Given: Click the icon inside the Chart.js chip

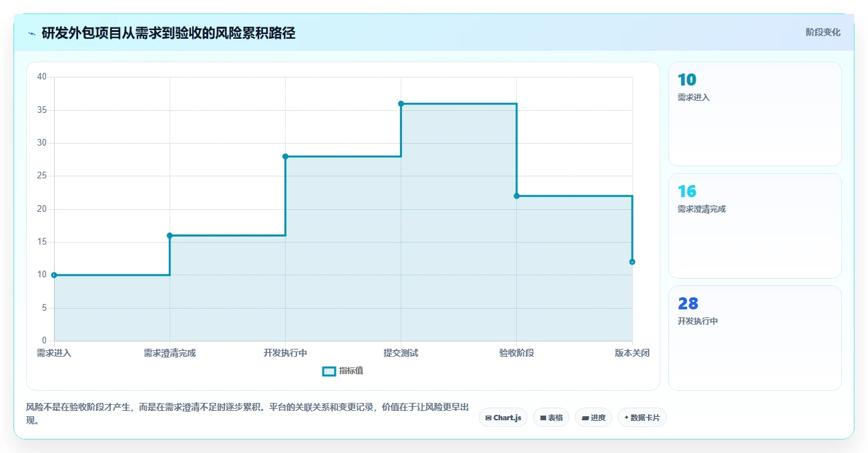Looking at the screenshot, I should tap(488, 418).
